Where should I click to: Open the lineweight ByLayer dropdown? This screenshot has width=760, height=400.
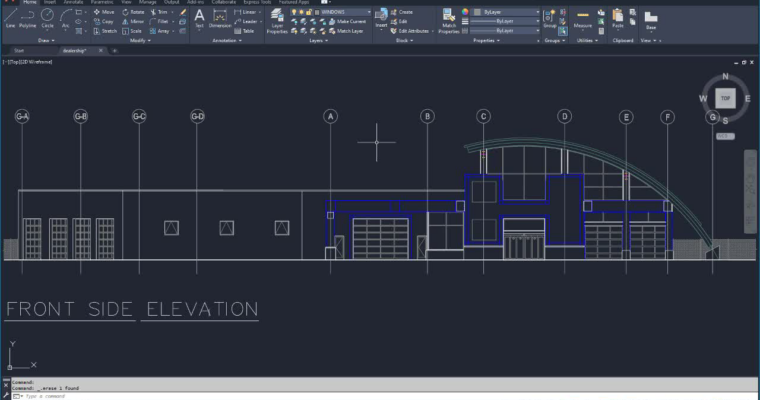click(x=538, y=21)
